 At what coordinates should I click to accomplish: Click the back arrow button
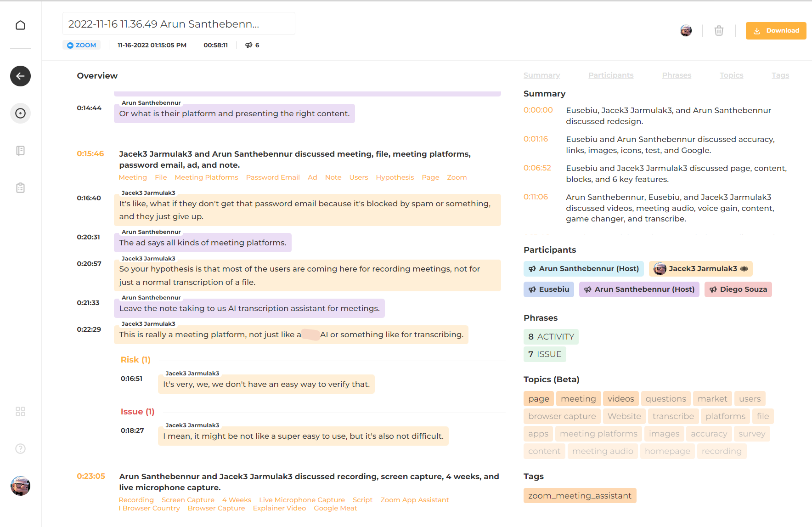(x=20, y=76)
